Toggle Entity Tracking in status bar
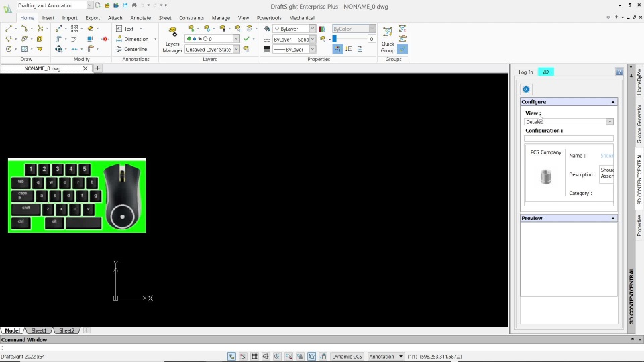The height and width of the screenshot is (362, 644). coord(301,356)
